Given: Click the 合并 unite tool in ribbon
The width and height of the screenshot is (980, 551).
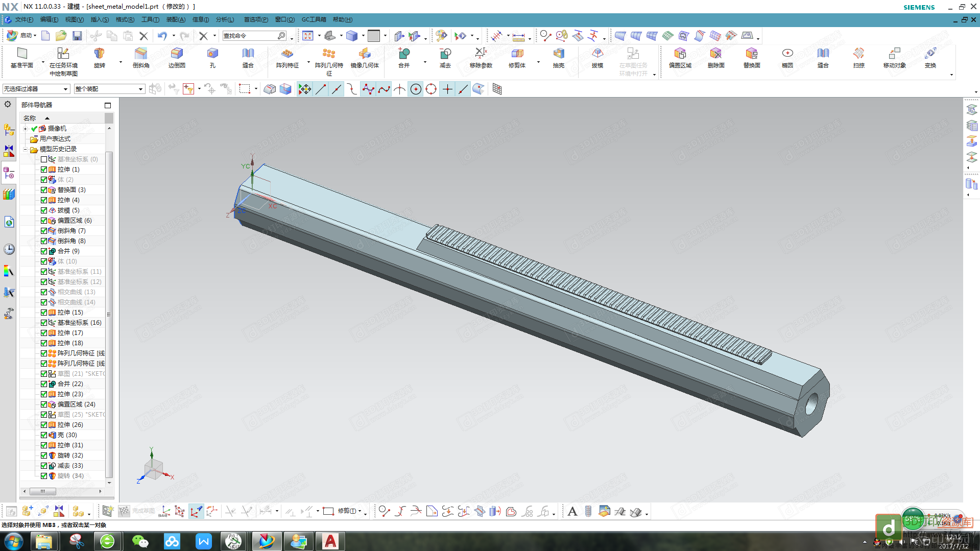Looking at the screenshot, I should 404,58.
